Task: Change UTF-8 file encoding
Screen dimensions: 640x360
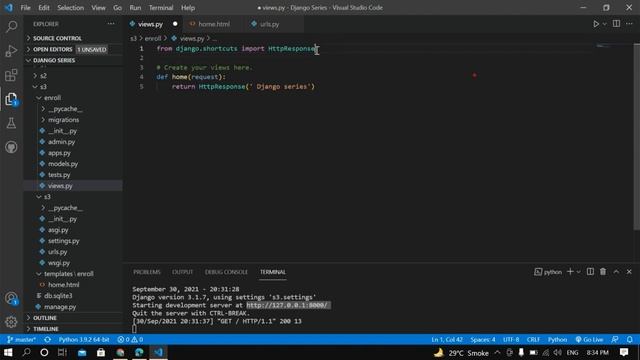Action: 511,340
